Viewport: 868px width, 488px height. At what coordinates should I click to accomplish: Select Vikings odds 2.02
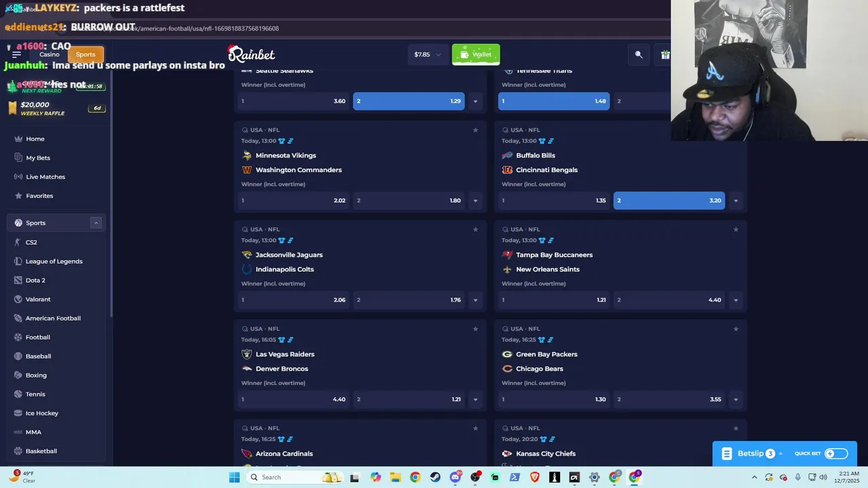294,201
